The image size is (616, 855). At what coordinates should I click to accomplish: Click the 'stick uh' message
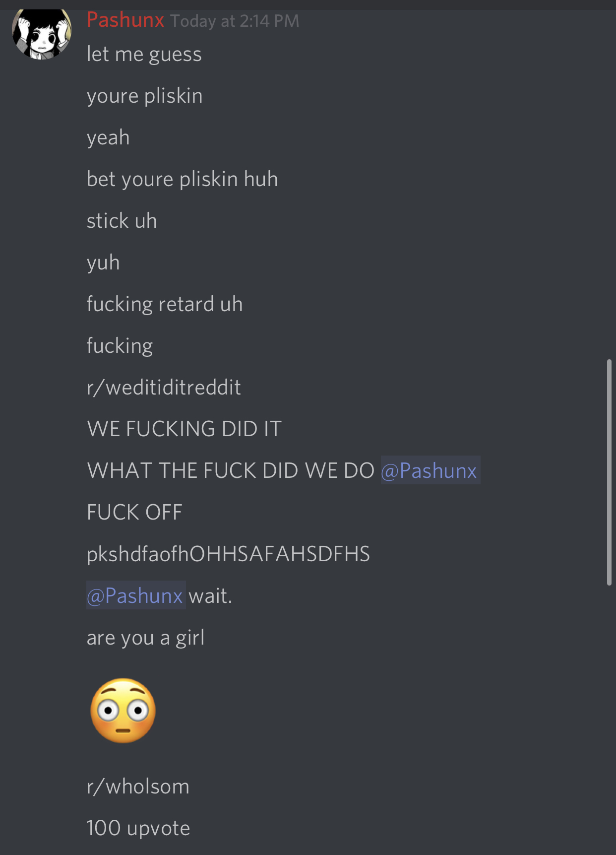point(122,221)
